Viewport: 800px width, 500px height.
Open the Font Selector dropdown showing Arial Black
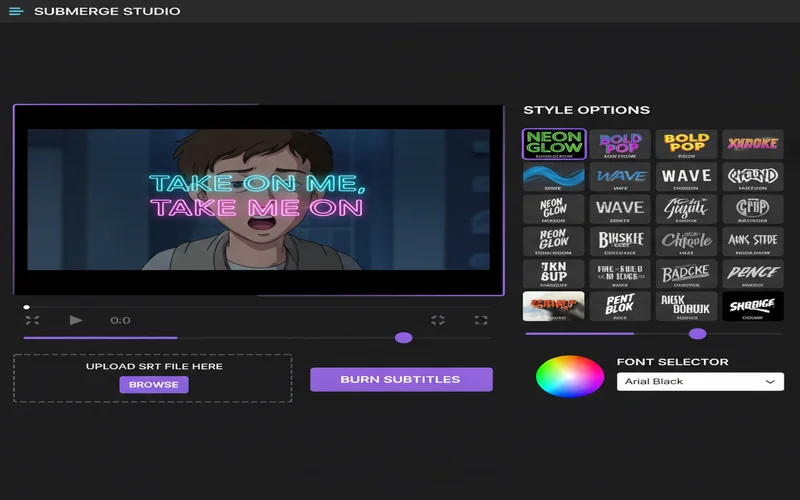click(699, 381)
